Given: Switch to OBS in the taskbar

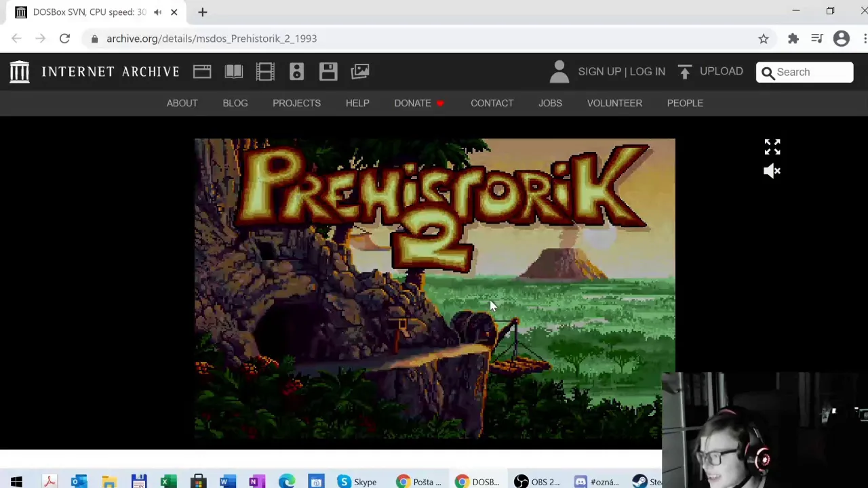Looking at the screenshot, I should 536,482.
